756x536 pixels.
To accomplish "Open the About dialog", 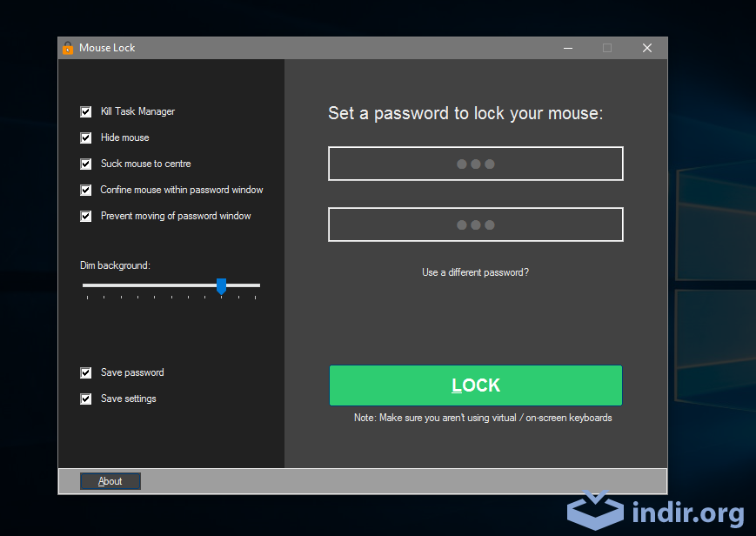I will tap(110, 480).
